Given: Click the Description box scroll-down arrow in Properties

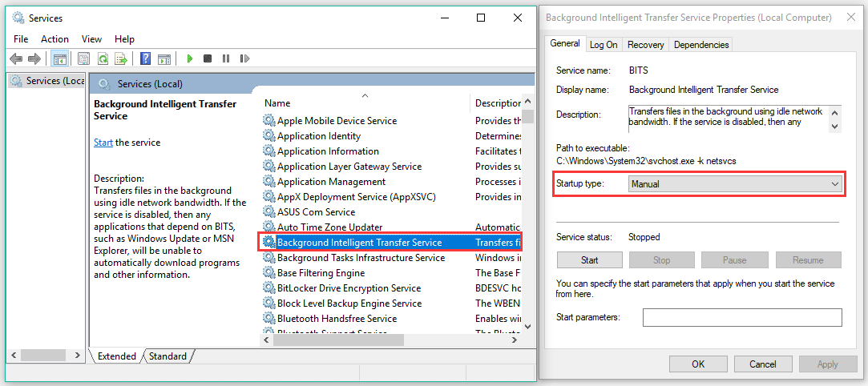Looking at the screenshot, I should pyautogui.click(x=835, y=126).
